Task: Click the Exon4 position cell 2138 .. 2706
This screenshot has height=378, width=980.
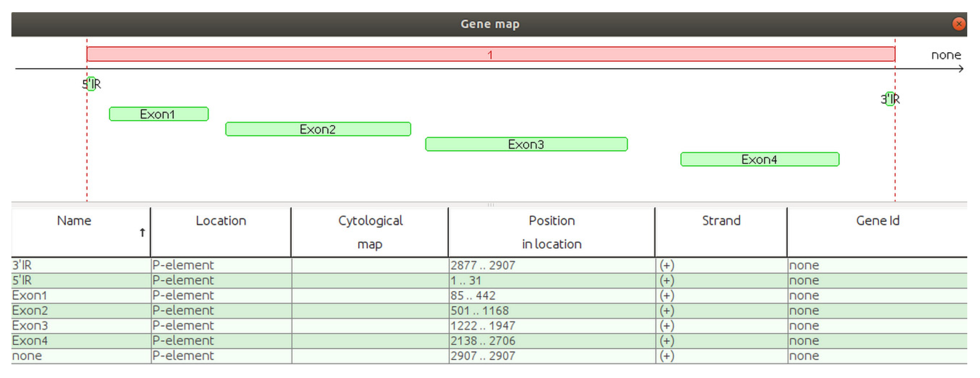Action: pyautogui.click(x=483, y=341)
